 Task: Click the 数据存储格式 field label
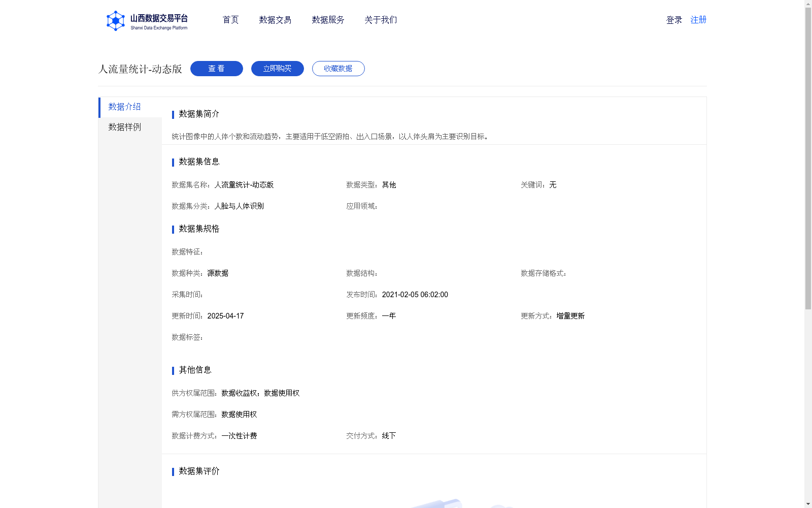544,273
